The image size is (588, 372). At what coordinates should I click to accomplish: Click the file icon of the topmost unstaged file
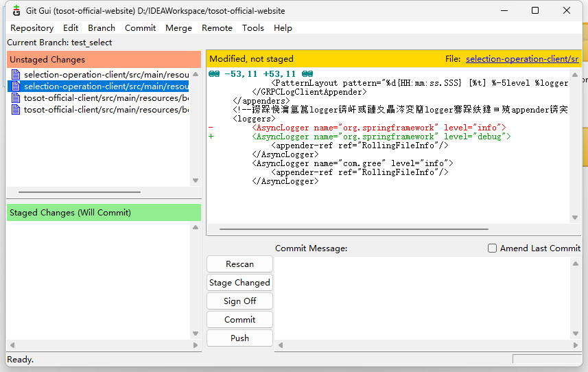16,75
